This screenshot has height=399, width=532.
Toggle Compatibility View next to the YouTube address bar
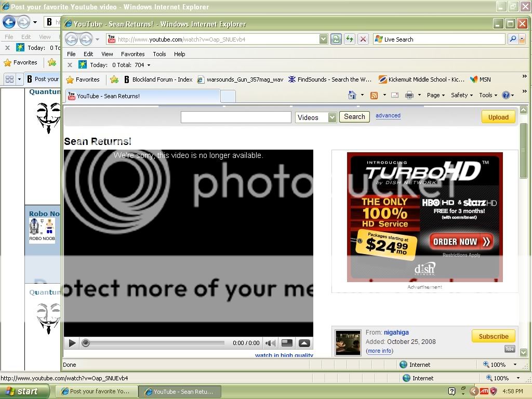coord(336,39)
